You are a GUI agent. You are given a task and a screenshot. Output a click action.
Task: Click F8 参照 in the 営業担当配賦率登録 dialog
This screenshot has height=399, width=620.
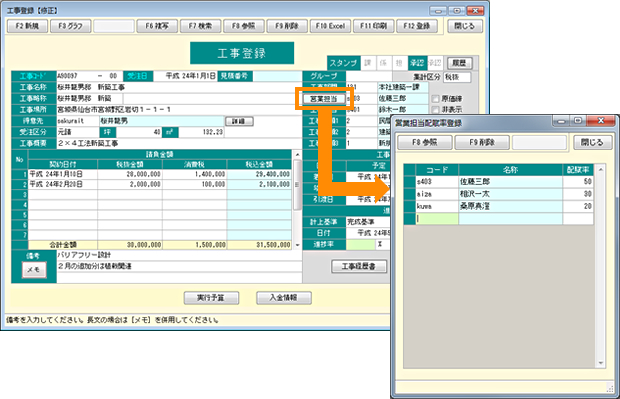[425, 142]
